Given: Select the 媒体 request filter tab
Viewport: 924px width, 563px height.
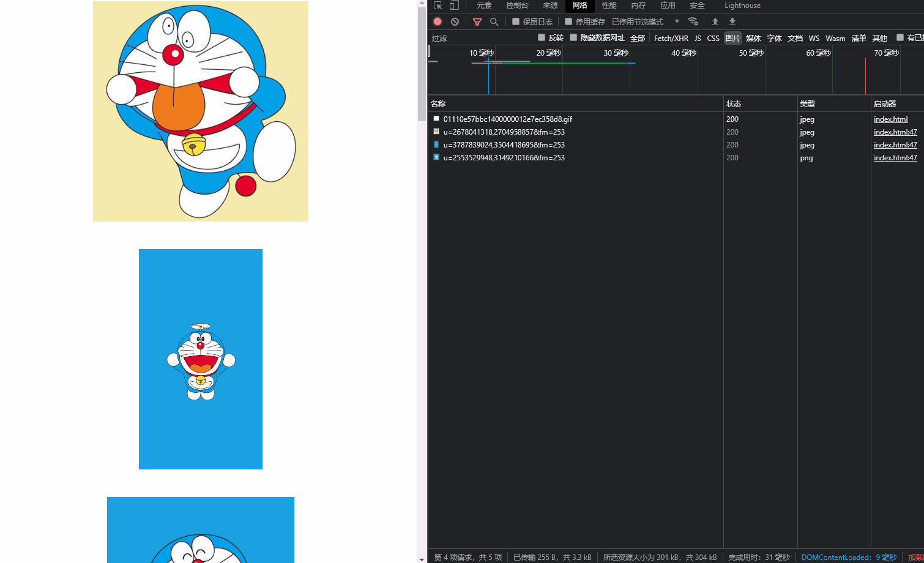Looking at the screenshot, I should 753,38.
